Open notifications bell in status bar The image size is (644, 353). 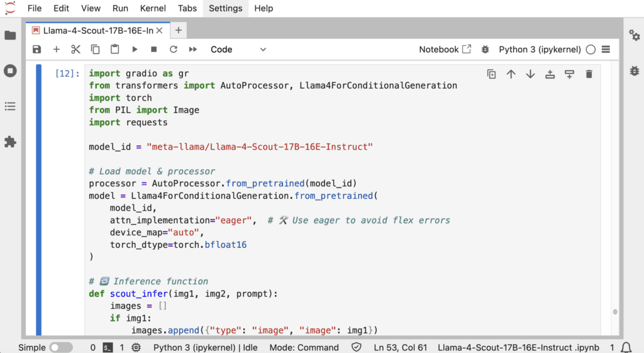[x=626, y=348]
